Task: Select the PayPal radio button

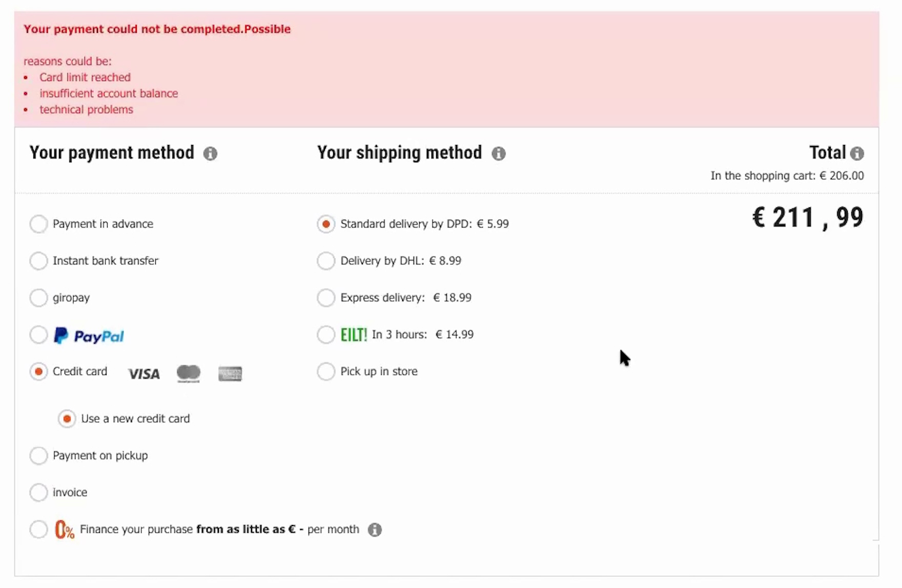Action: coord(38,335)
